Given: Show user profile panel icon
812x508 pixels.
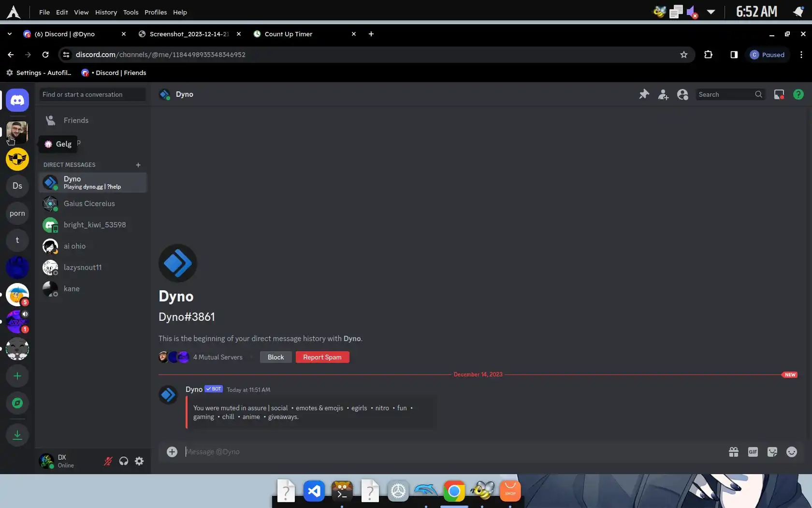Looking at the screenshot, I should [682, 94].
